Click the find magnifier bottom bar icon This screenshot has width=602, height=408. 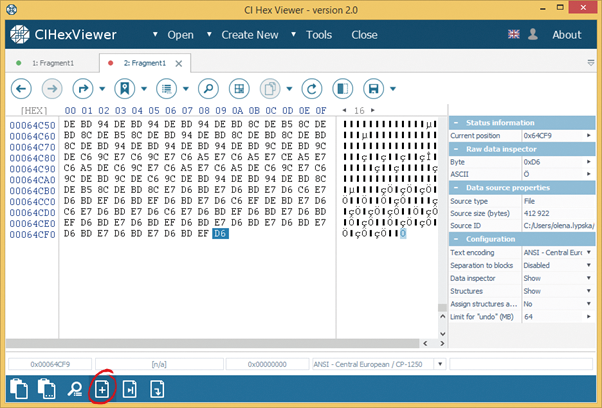coord(74,390)
